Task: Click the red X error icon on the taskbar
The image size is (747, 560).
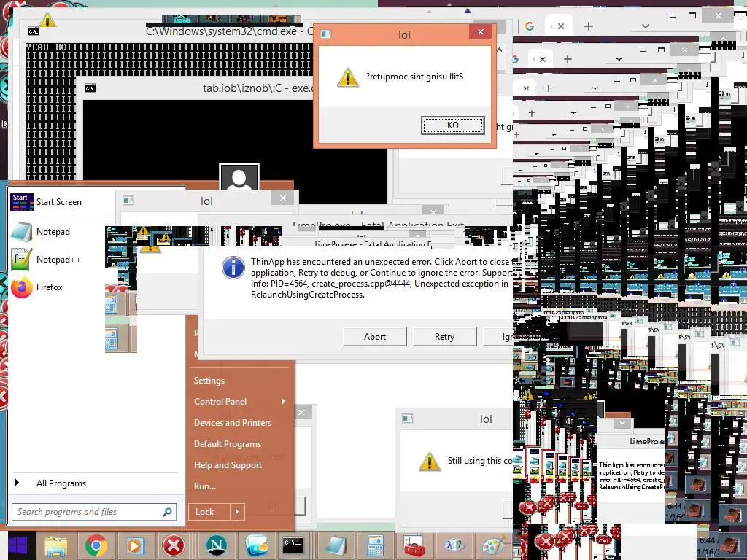Action: [x=174, y=545]
